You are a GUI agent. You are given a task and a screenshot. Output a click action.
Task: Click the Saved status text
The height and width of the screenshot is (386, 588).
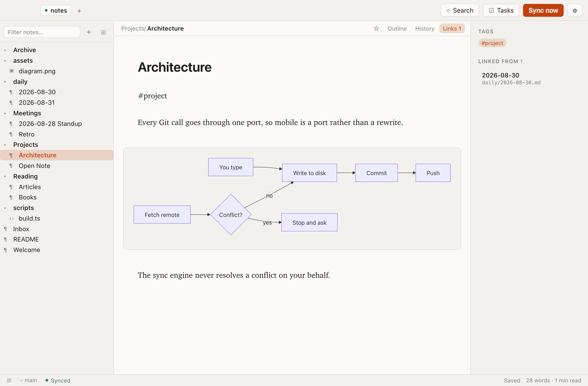pos(512,380)
